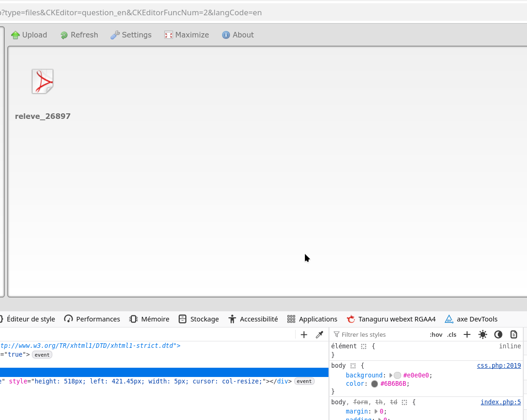This screenshot has width=527, height=420.
Task: Refresh the file list
Action: point(79,35)
